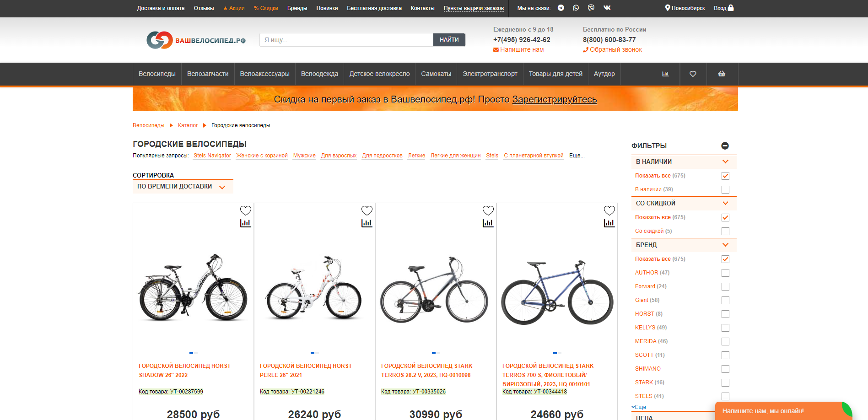Check the MERIDA brand filter
The height and width of the screenshot is (420, 868).
coord(725,341)
